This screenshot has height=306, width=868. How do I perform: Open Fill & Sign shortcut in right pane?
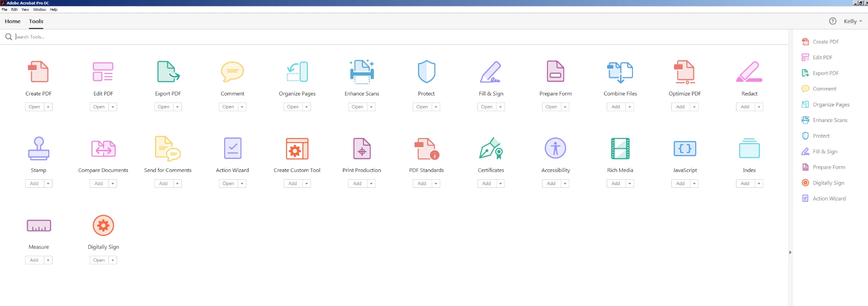tap(820, 152)
